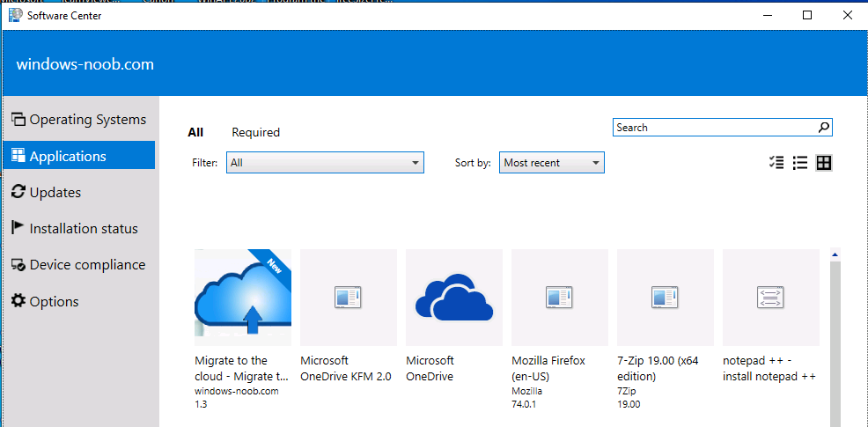The height and width of the screenshot is (427, 868).
Task: Click Firefox version text 74.0.1
Action: [x=524, y=404]
